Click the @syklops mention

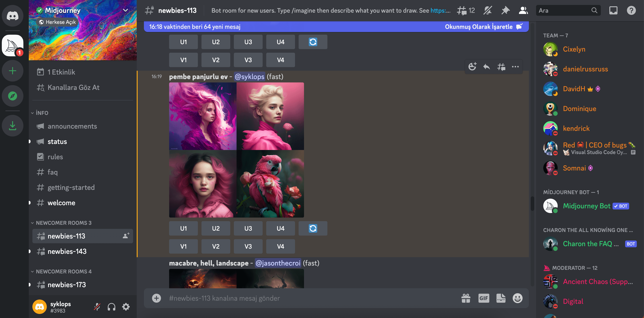tap(250, 77)
